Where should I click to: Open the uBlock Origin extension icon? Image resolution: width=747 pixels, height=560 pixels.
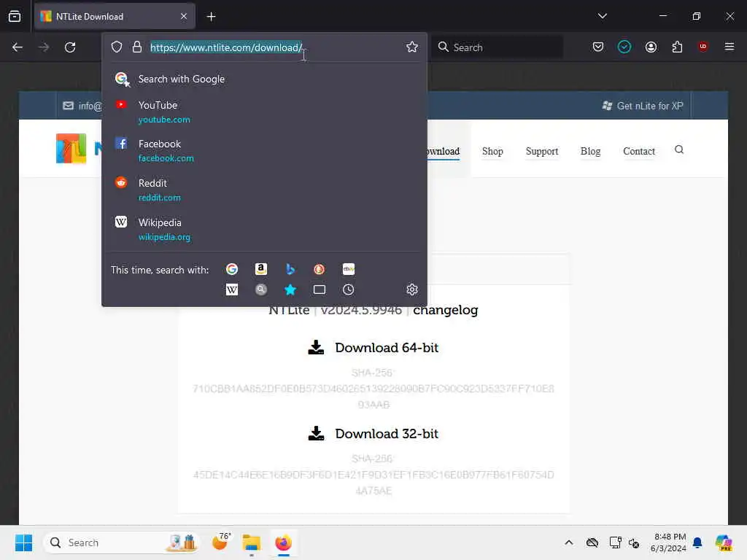click(x=703, y=47)
